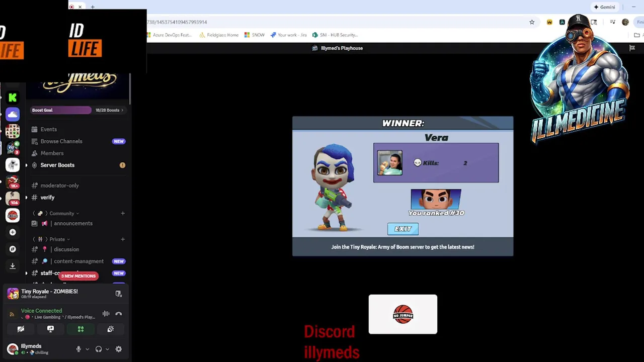Disconnect from voice call

pos(119,314)
